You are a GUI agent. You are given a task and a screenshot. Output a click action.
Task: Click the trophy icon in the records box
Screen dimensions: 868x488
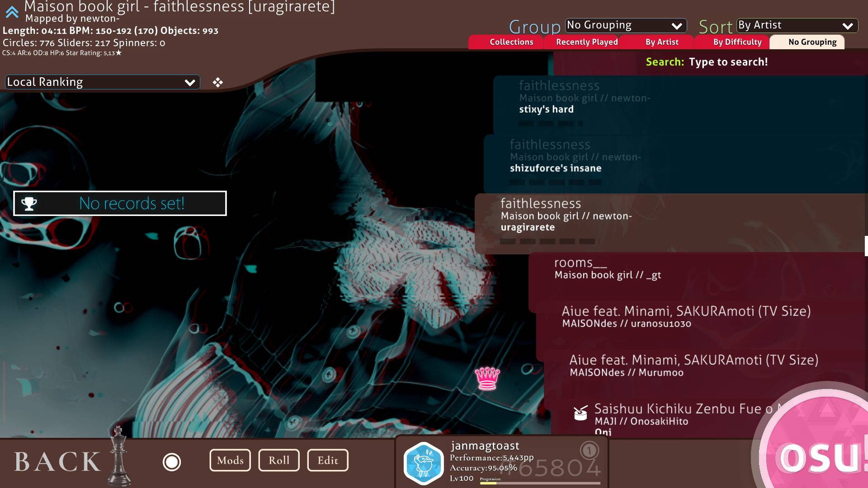(x=29, y=204)
